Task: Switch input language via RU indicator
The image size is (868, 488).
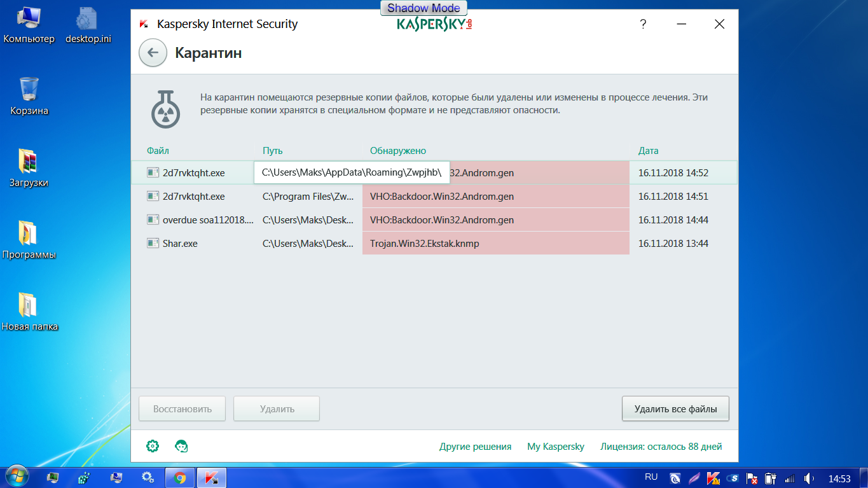Action: click(651, 477)
